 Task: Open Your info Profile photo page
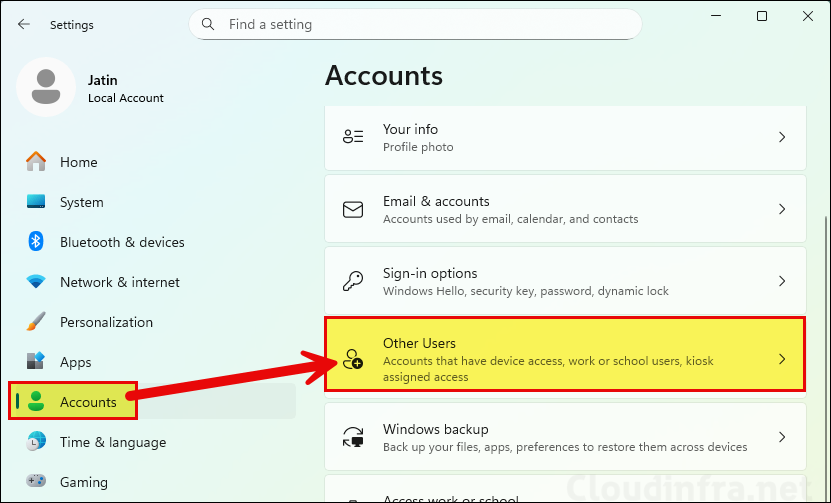(565, 137)
